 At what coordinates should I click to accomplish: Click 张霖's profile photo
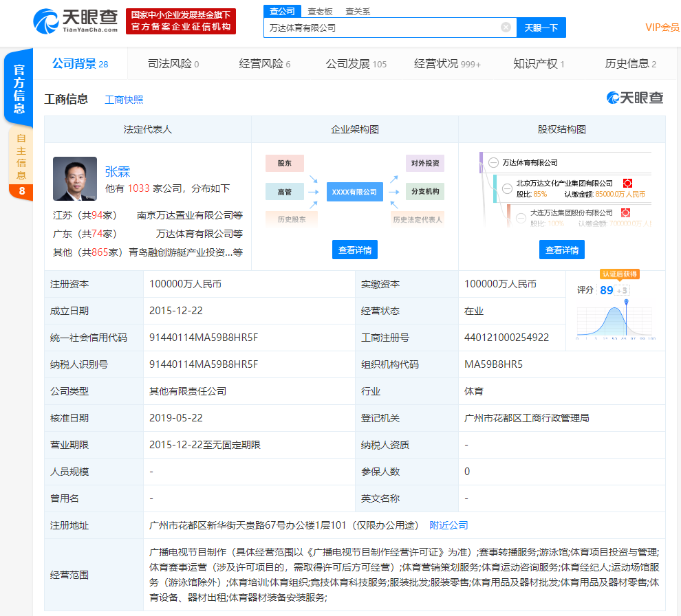[x=75, y=178]
